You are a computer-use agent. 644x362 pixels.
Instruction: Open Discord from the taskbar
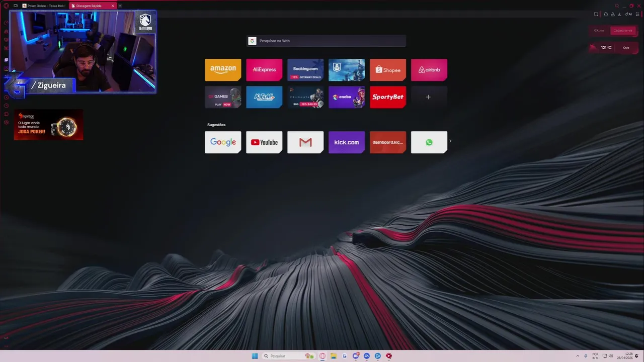coord(356,356)
